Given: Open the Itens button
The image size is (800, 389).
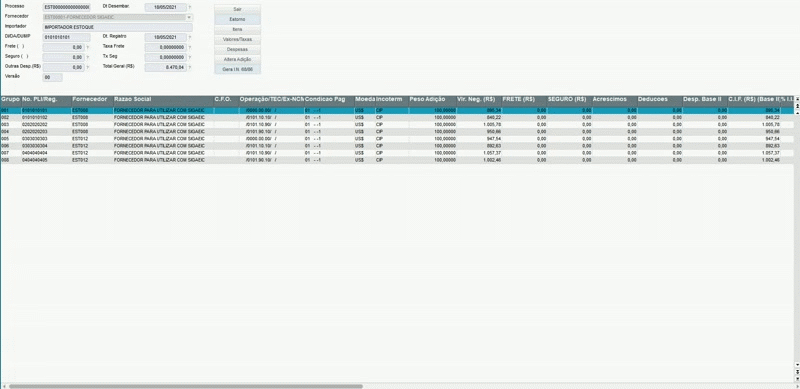Looking at the screenshot, I should coord(237,29).
